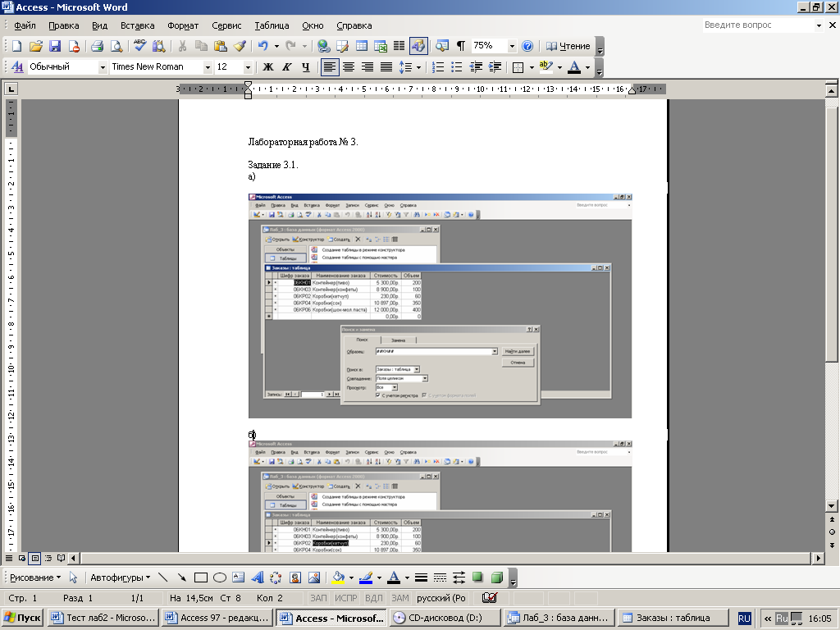Open the Автофигуры menu
The width and height of the screenshot is (840, 630).
120,577
